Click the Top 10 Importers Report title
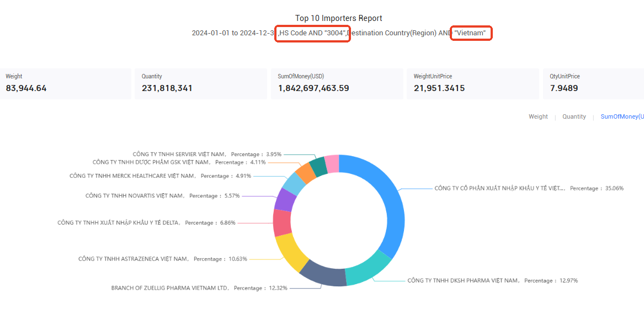Image resolution: width=644 pixels, height=309 pixels. 339,18
